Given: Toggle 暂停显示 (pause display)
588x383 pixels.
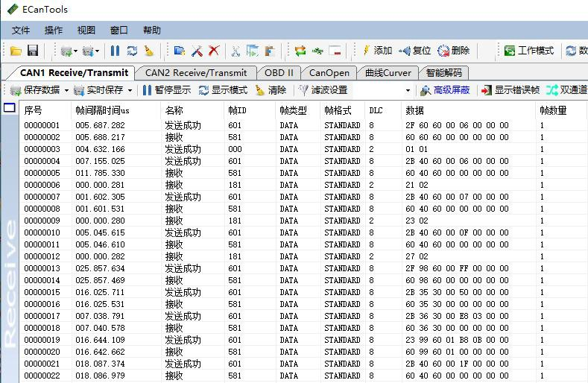Looking at the screenshot, I should click(166, 90).
